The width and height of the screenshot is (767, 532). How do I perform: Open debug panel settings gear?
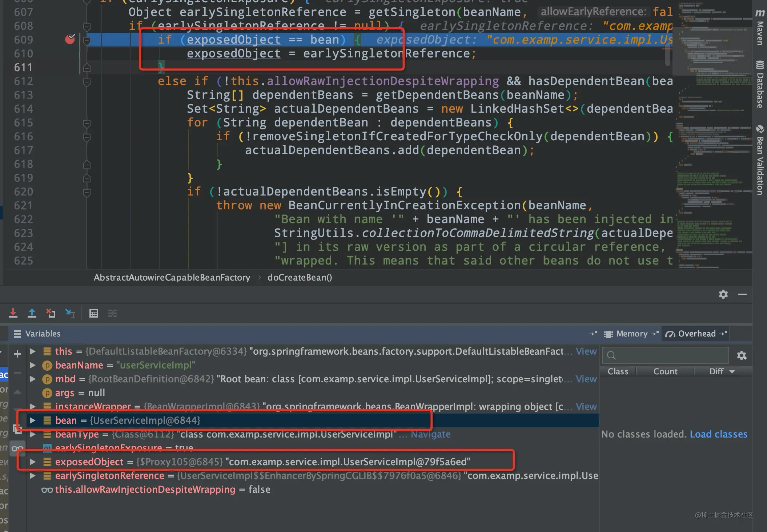click(723, 294)
